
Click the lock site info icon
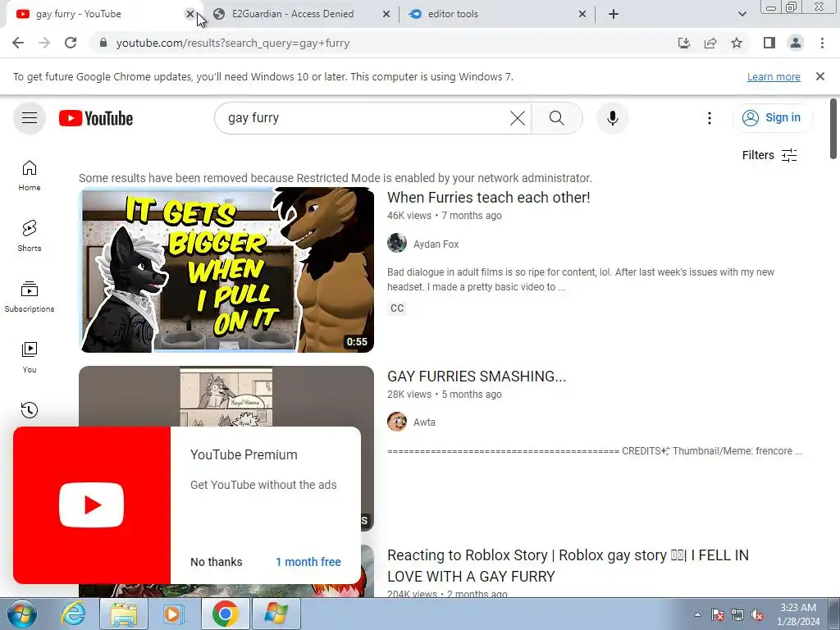103,43
